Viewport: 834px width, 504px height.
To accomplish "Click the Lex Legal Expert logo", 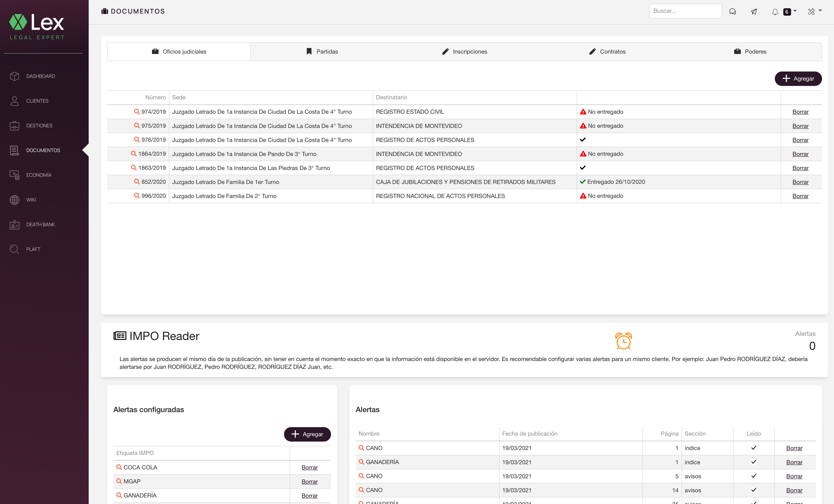I will coord(37,27).
